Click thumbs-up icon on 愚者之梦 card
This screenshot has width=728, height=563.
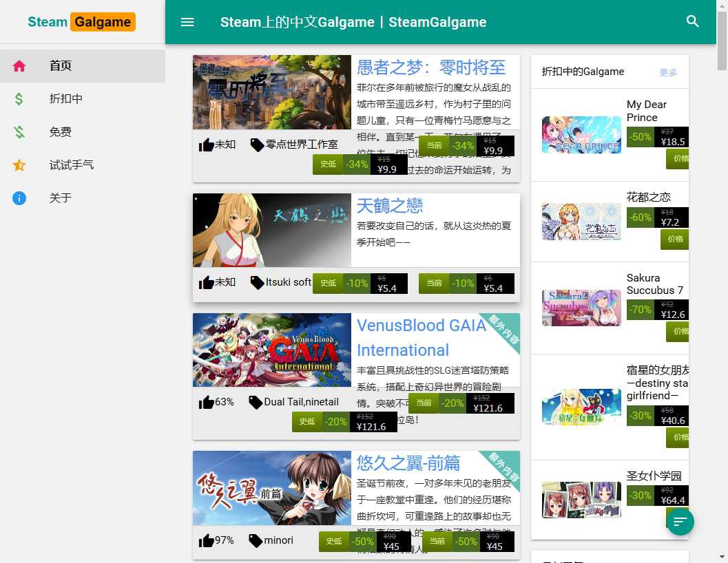click(x=206, y=145)
